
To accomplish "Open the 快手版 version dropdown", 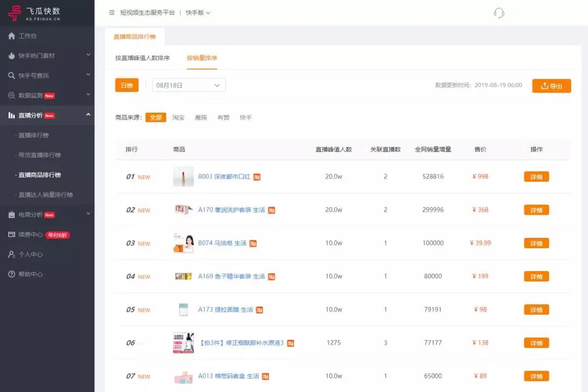I will pos(199,12).
